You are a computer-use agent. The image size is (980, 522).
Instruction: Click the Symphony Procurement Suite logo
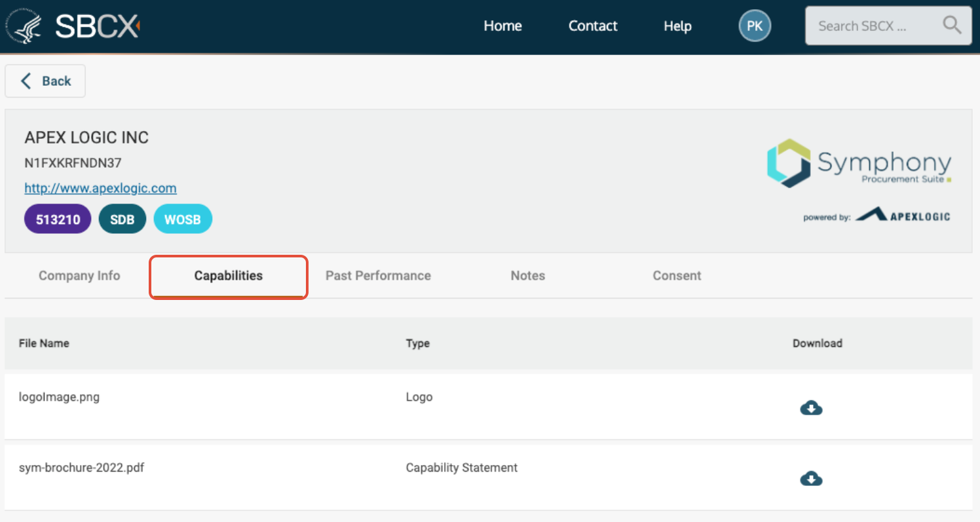pos(859,162)
